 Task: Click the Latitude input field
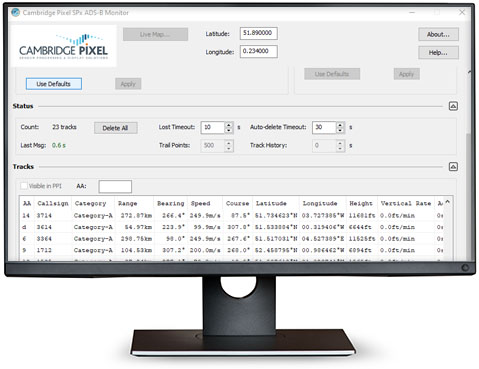(x=259, y=33)
